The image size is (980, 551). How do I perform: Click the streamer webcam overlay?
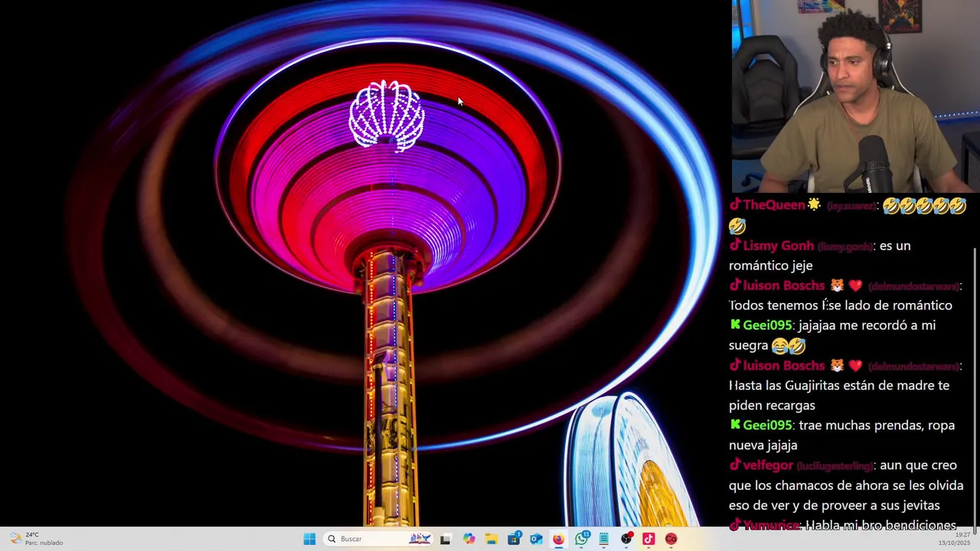coord(855,96)
